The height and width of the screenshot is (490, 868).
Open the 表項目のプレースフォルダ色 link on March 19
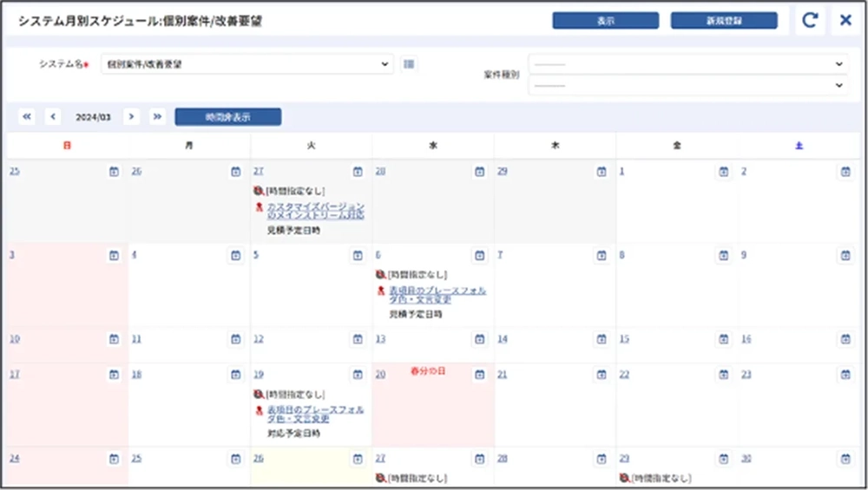(316, 414)
